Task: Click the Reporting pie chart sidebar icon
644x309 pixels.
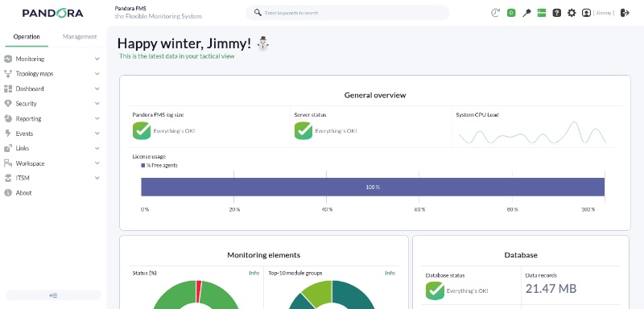Action: (x=8, y=118)
